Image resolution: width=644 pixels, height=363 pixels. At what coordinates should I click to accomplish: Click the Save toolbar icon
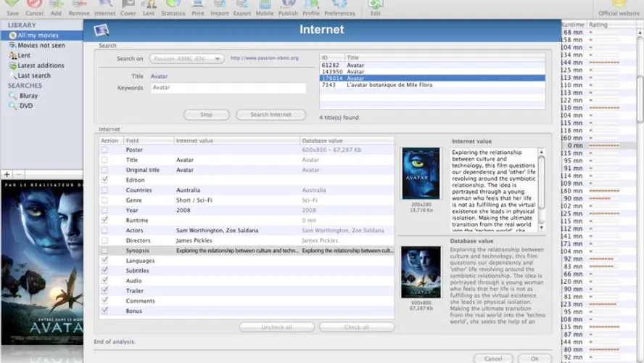(x=12, y=7)
